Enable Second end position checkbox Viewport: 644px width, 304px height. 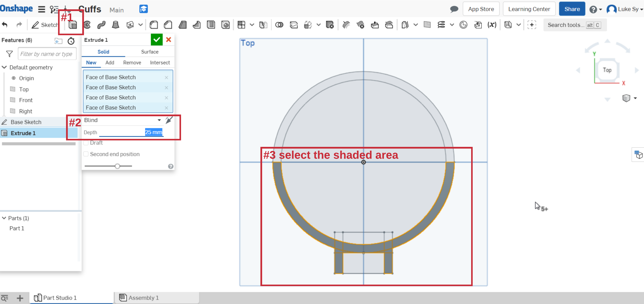click(86, 154)
